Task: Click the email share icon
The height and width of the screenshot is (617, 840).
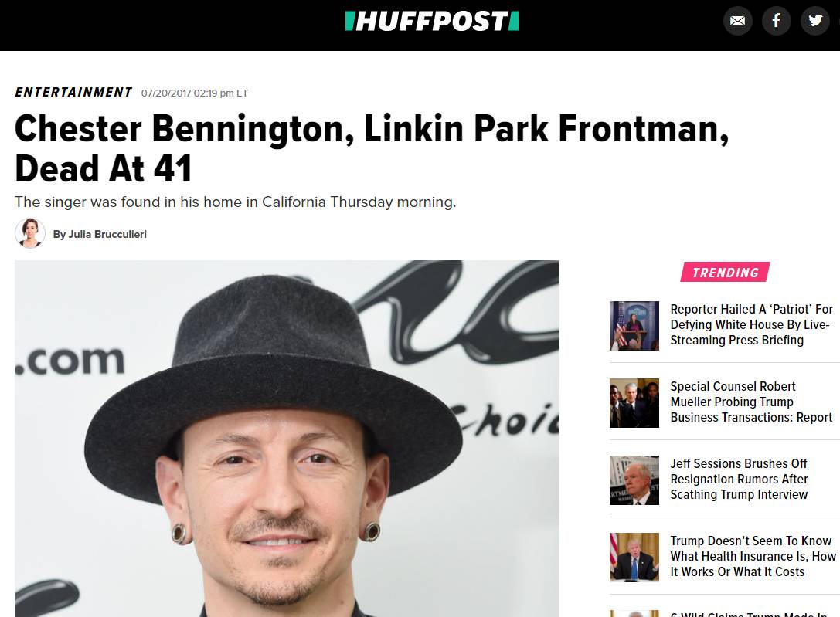Action: click(738, 21)
